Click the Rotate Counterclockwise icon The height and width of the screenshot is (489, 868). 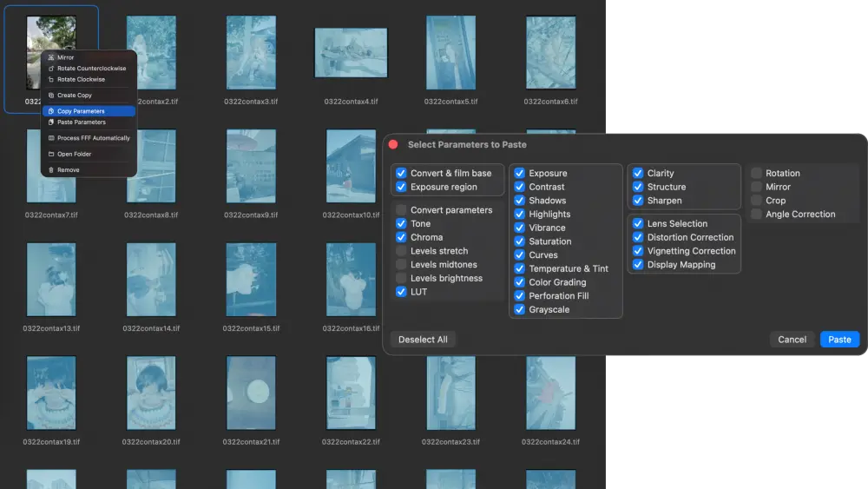tap(51, 69)
